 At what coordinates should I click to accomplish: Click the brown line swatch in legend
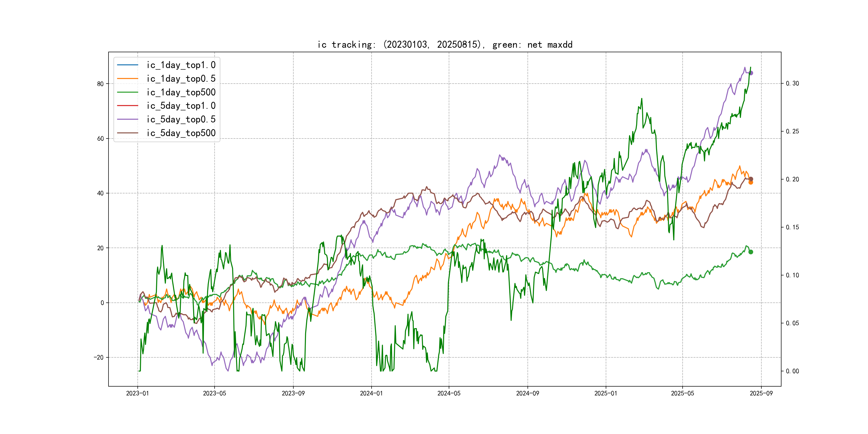127,133
